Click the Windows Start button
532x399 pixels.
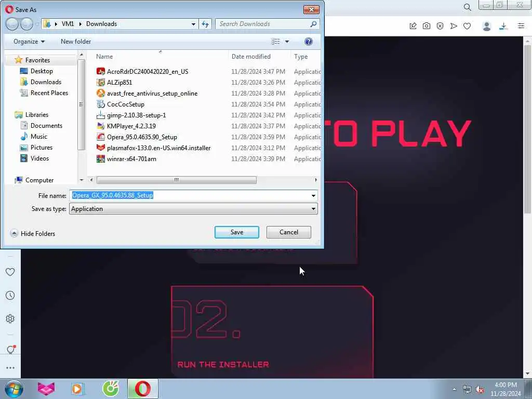pos(14,389)
